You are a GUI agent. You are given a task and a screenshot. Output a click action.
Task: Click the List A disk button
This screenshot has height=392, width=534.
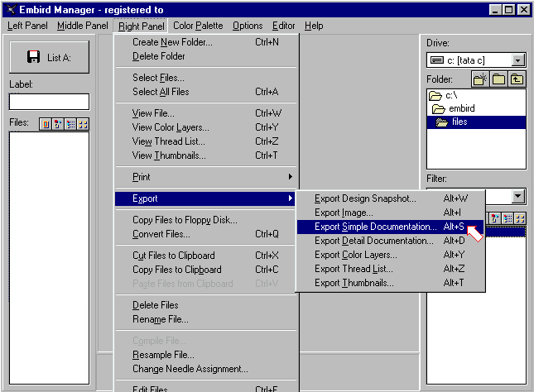click(x=50, y=57)
